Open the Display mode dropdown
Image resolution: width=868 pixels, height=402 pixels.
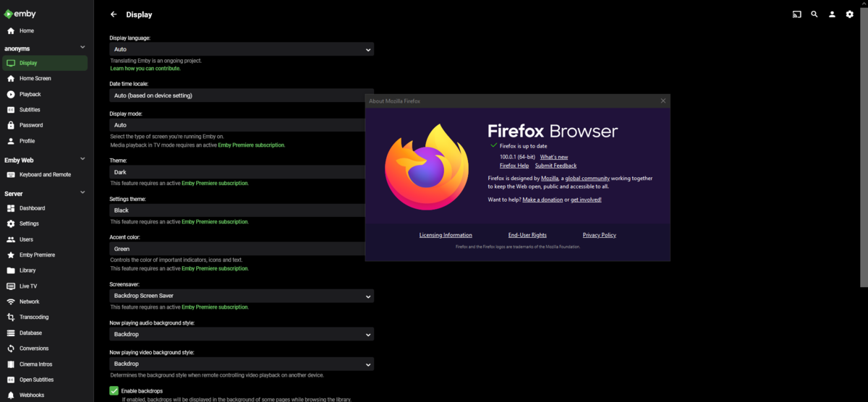[x=242, y=125]
